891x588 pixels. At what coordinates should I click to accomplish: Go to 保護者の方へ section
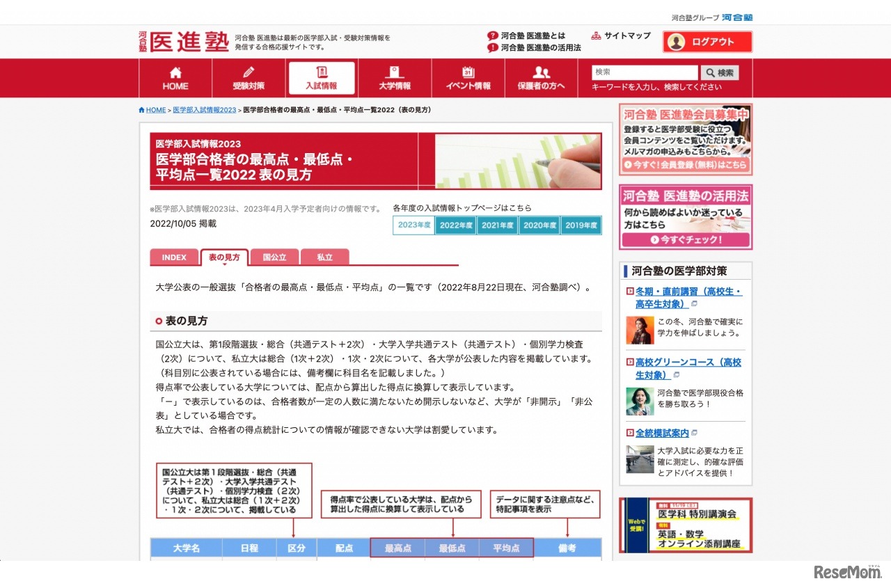541,78
